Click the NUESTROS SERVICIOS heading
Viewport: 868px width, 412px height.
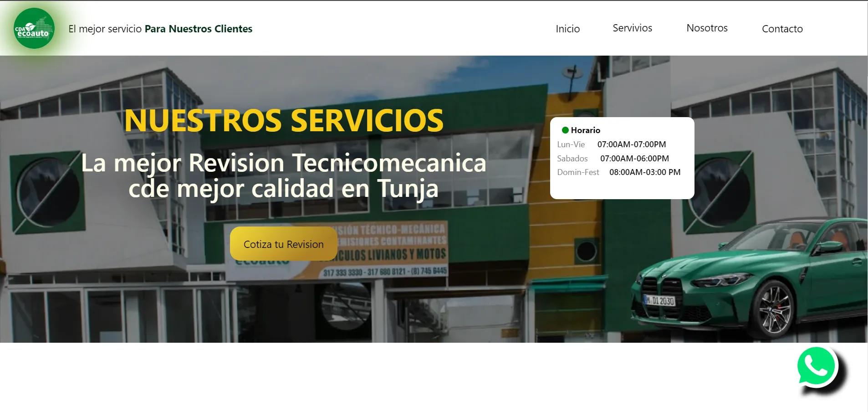click(284, 121)
